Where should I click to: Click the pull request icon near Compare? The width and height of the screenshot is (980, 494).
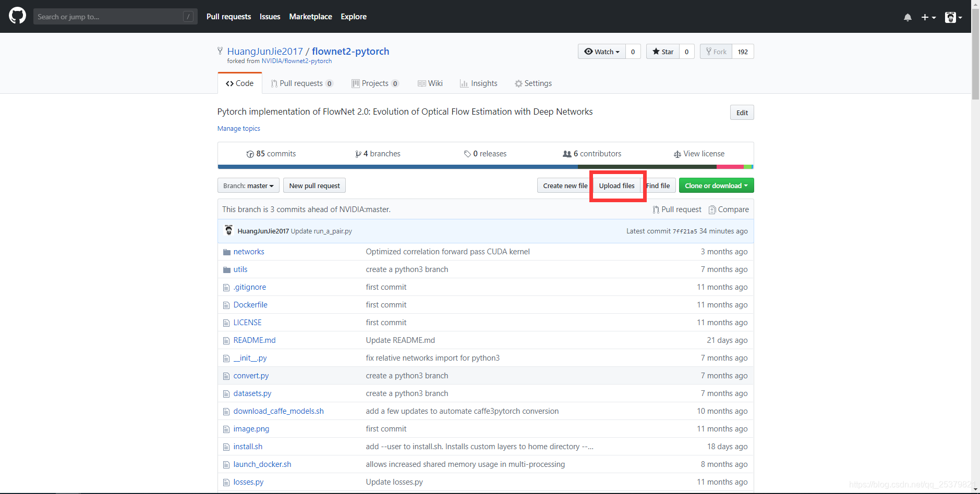click(x=656, y=210)
